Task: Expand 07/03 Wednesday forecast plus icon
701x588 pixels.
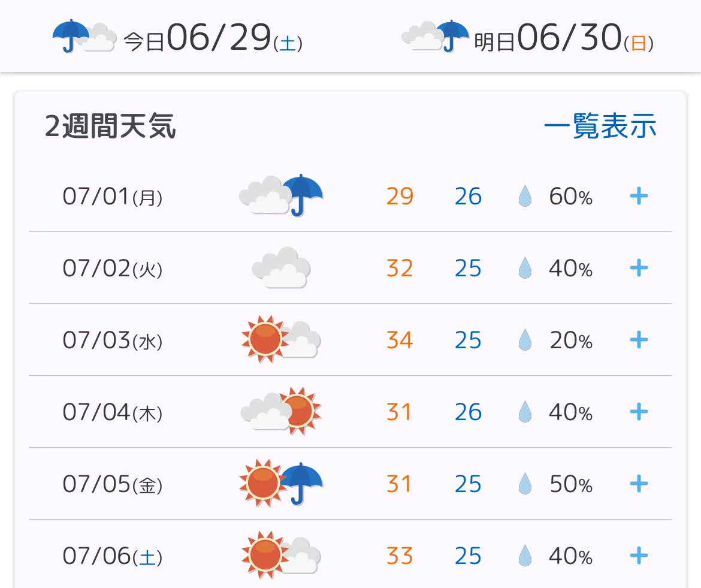Action: click(x=639, y=340)
